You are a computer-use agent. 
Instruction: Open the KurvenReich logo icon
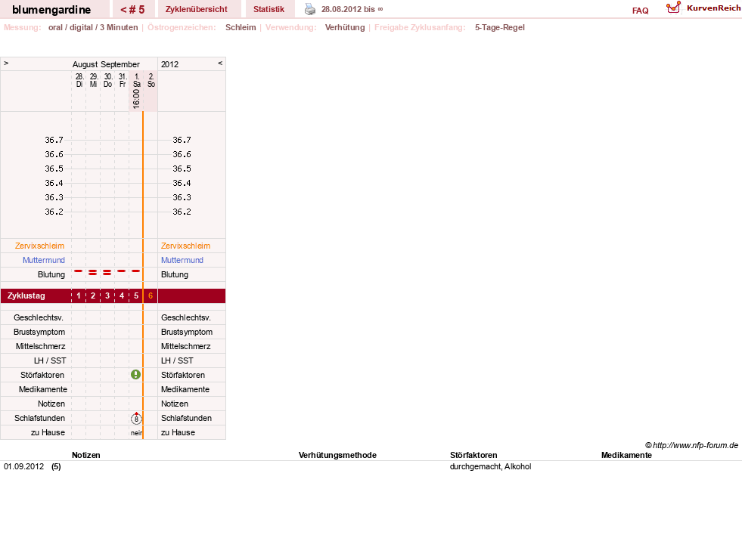click(673, 8)
